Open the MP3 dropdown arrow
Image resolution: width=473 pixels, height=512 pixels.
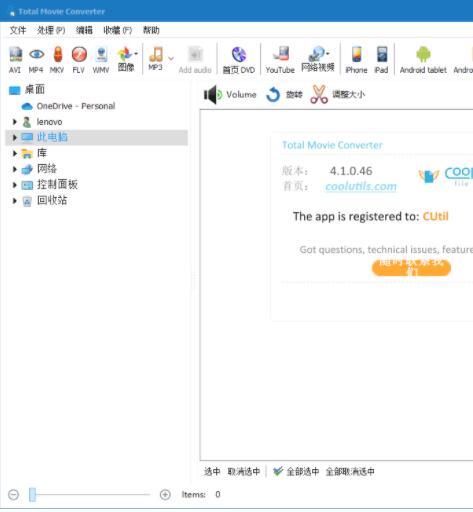[171, 58]
